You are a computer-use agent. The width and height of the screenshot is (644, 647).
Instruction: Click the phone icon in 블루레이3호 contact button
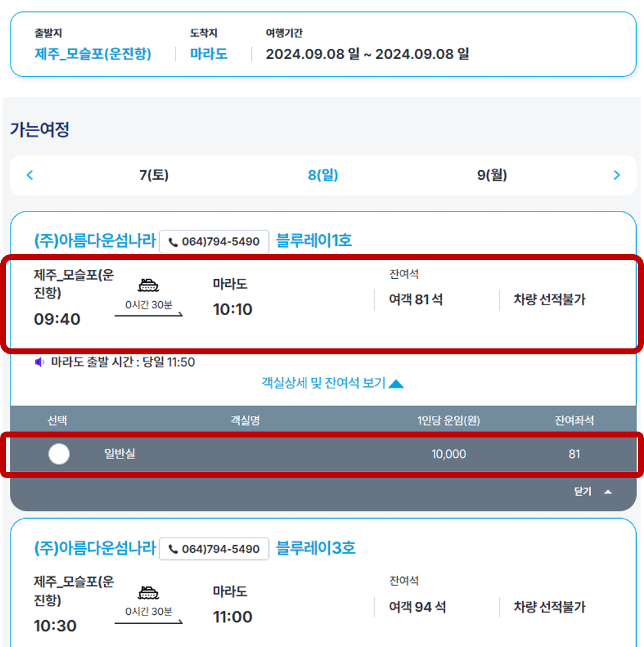(174, 549)
